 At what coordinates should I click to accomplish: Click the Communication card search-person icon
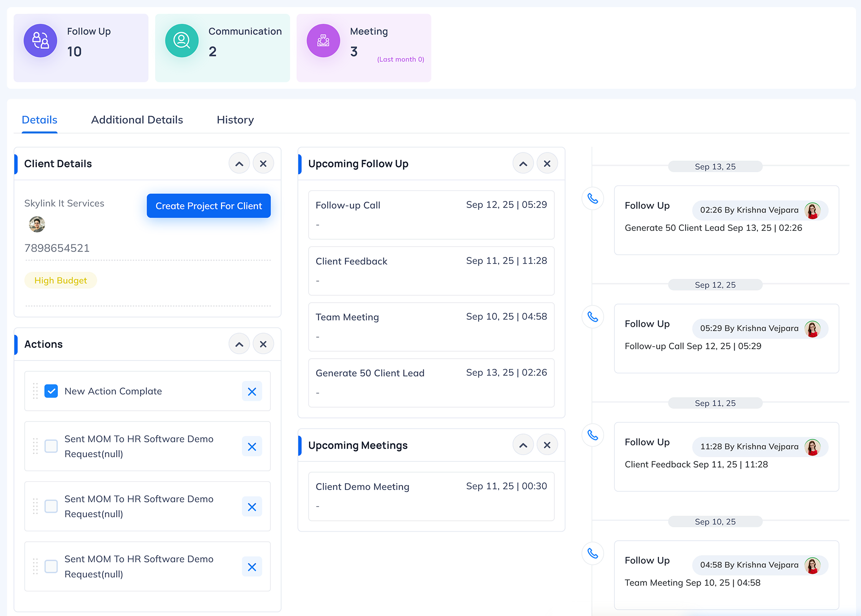[182, 41]
